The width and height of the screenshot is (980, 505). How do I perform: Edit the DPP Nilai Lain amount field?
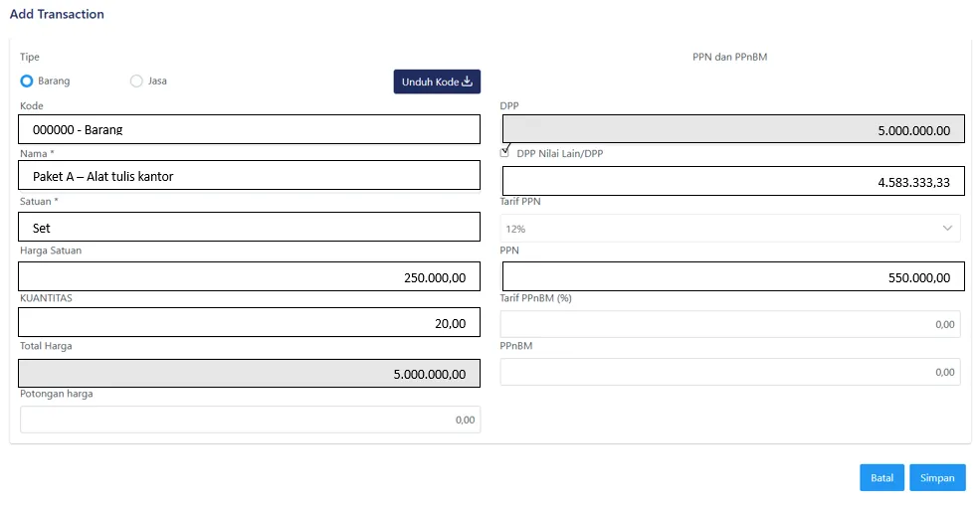coord(732,181)
